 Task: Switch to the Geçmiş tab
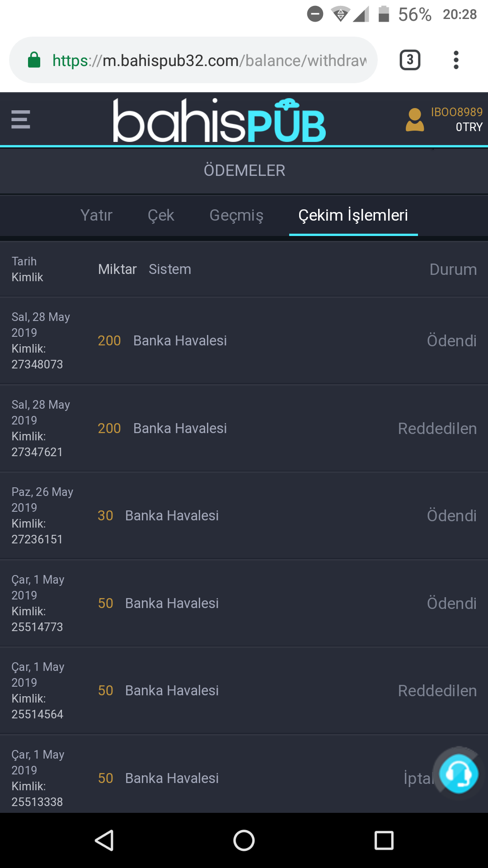(236, 215)
